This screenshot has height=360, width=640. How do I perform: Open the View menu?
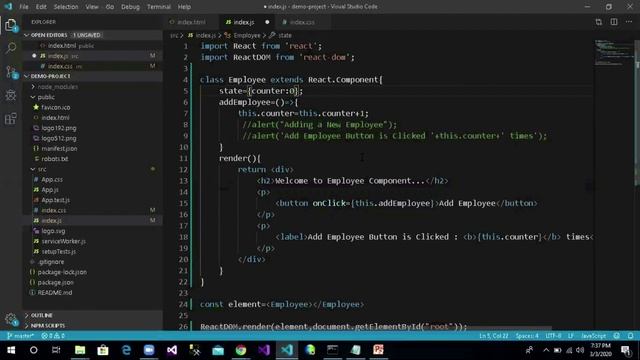[92, 7]
